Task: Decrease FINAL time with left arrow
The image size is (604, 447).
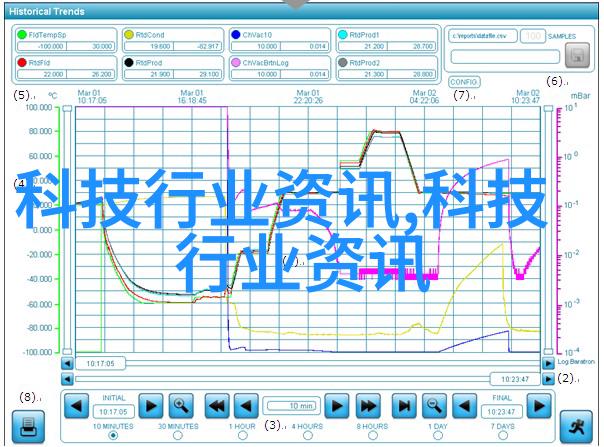Action: click(x=464, y=406)
